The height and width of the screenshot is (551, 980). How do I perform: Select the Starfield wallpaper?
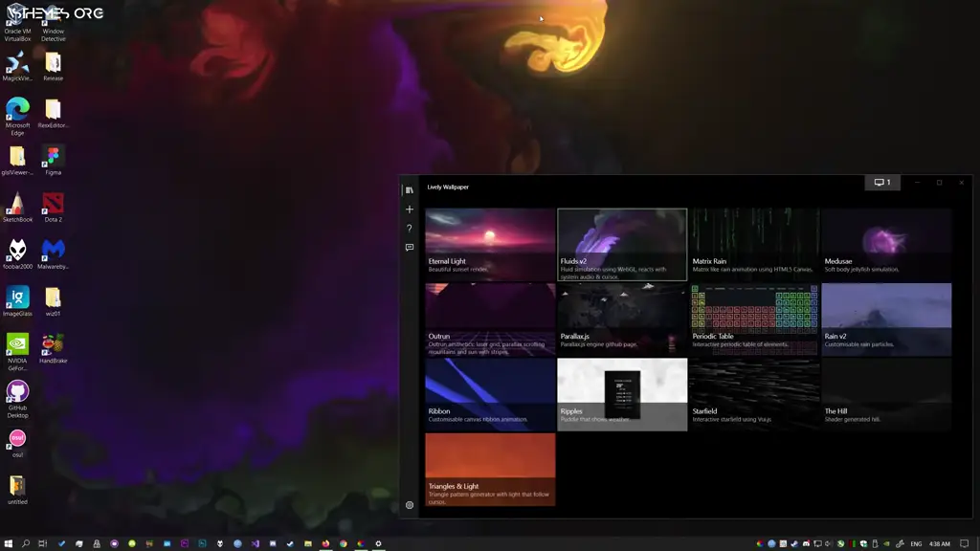click(755, 393)
